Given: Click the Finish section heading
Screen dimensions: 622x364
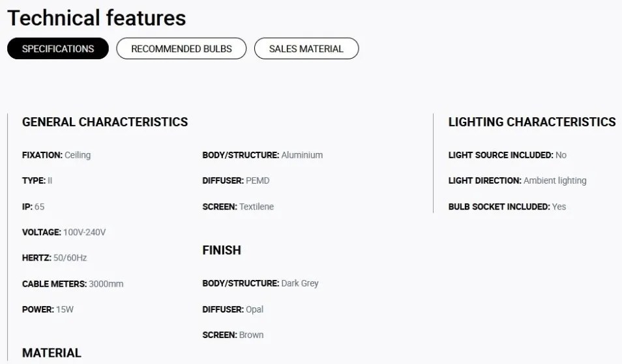Looking at the screenshot, I should [222, 250].
